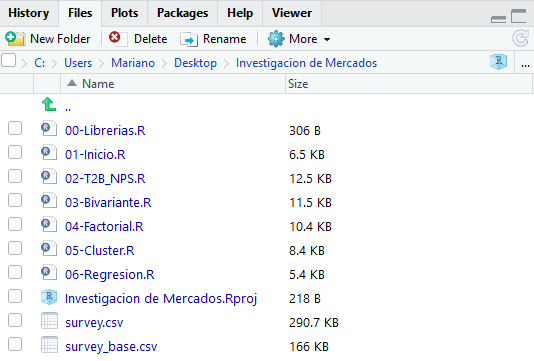Open Investigacion de Mercados.Rproj
This screenshot has height=361, width=534.
coord(161,299)
